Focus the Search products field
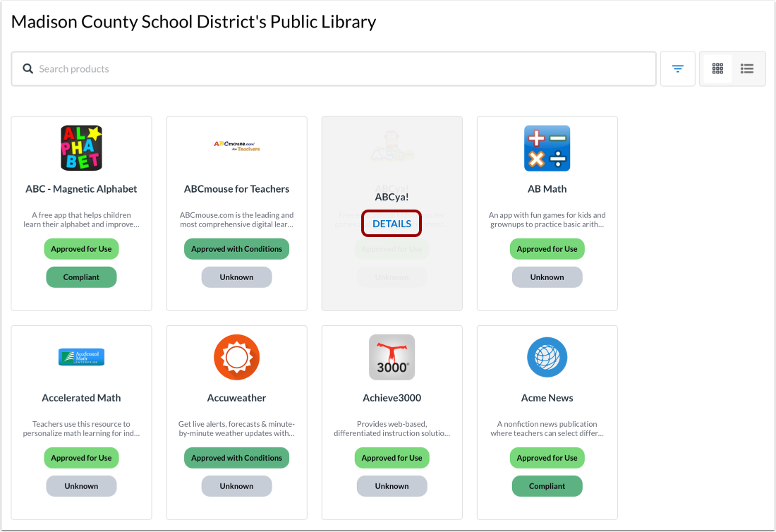 (334, 68)
